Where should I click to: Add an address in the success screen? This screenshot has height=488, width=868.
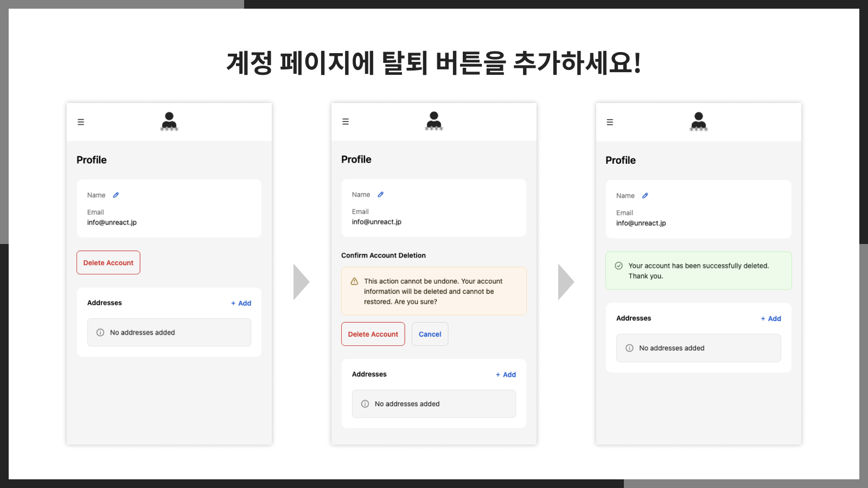tap(771, 319)
